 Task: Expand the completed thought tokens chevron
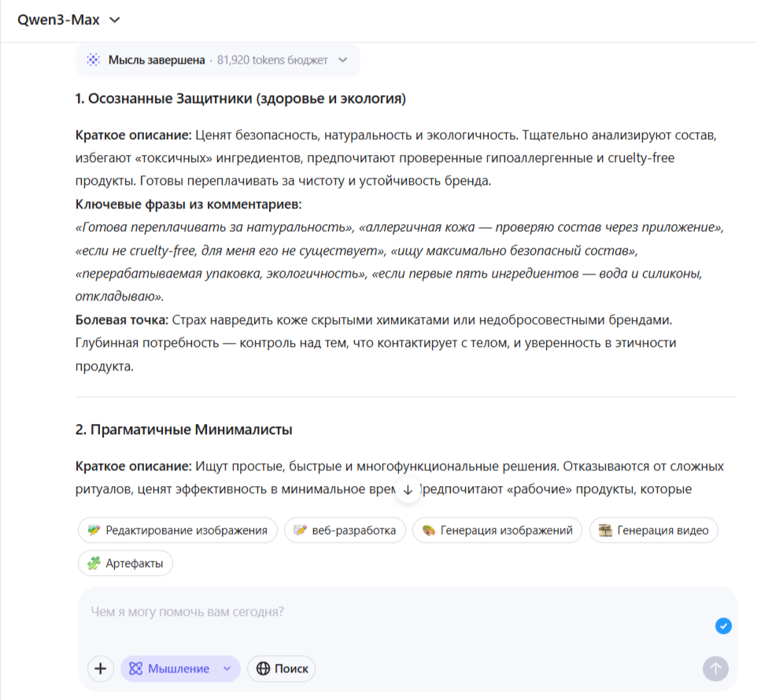pos(342,60)
